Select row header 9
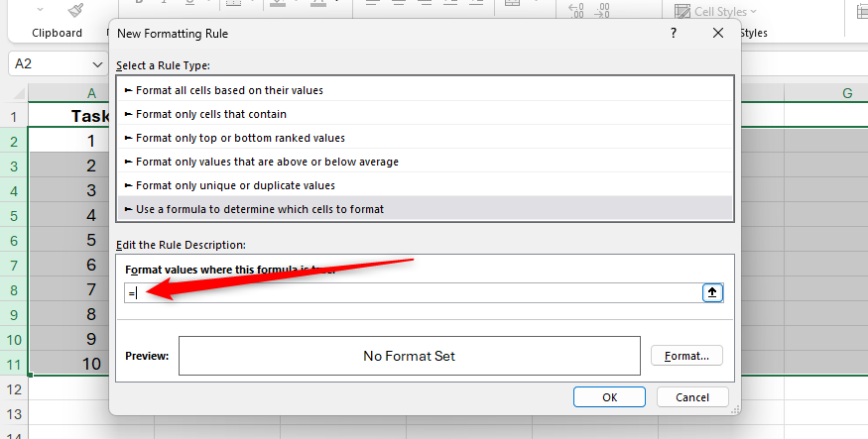Screen dimensions: 868x439 [x=14, y=314]
